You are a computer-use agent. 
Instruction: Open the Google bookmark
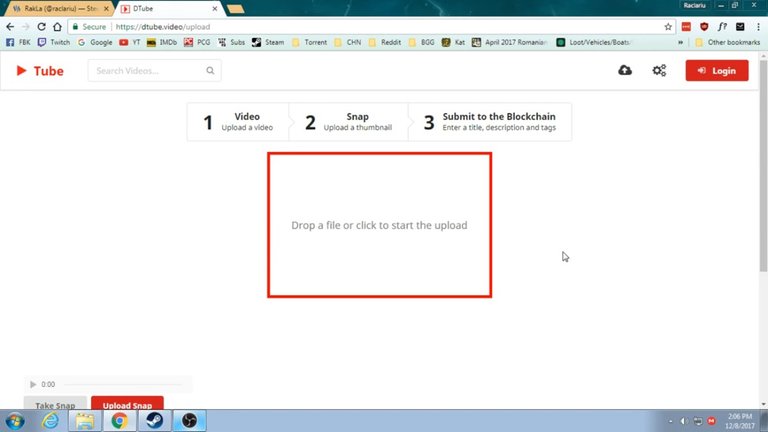[95, 43]
